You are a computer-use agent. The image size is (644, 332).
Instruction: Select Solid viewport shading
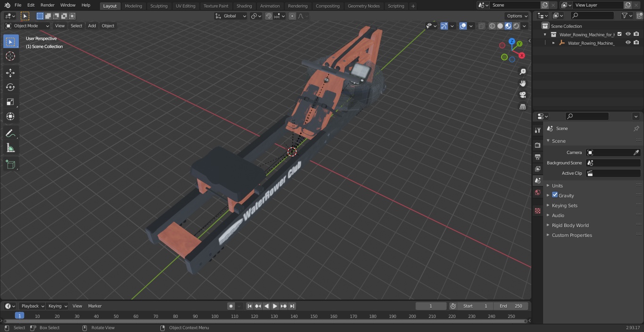(500, 26)
